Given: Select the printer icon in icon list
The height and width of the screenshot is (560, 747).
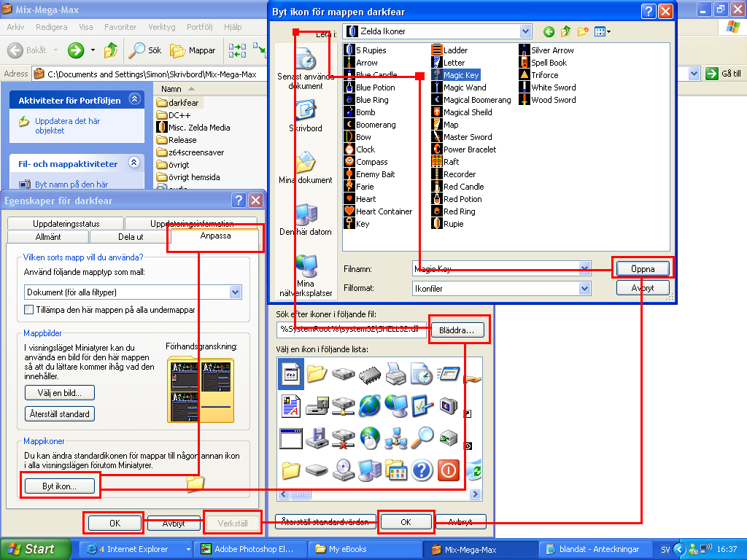Looking at the screenshot, I should tap(395, 373).
